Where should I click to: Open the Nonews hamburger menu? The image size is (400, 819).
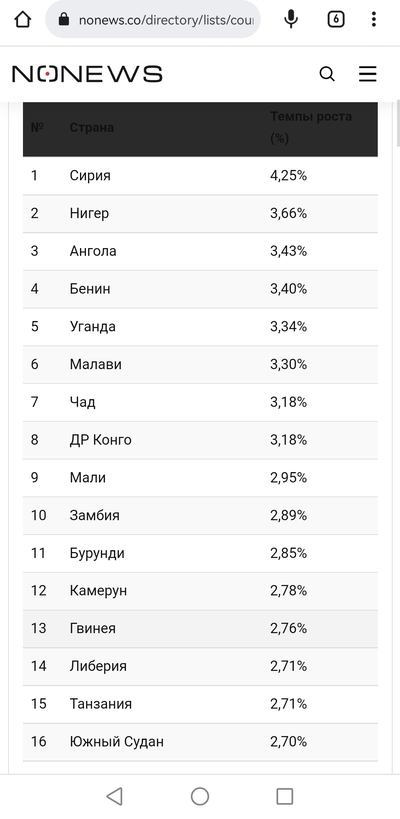368,74
